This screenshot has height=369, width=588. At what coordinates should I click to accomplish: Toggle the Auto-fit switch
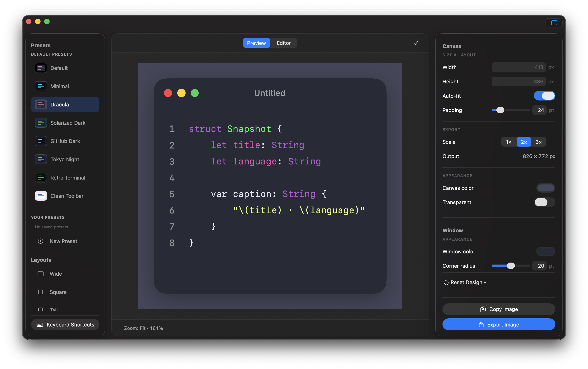tap(544, 96)
